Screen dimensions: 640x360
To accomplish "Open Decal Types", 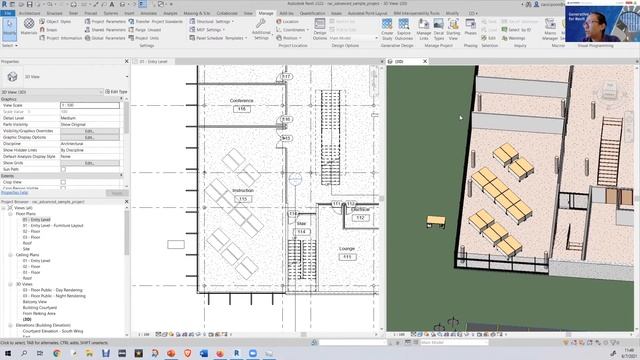I will pyautogui.click(x=439, y=29).
